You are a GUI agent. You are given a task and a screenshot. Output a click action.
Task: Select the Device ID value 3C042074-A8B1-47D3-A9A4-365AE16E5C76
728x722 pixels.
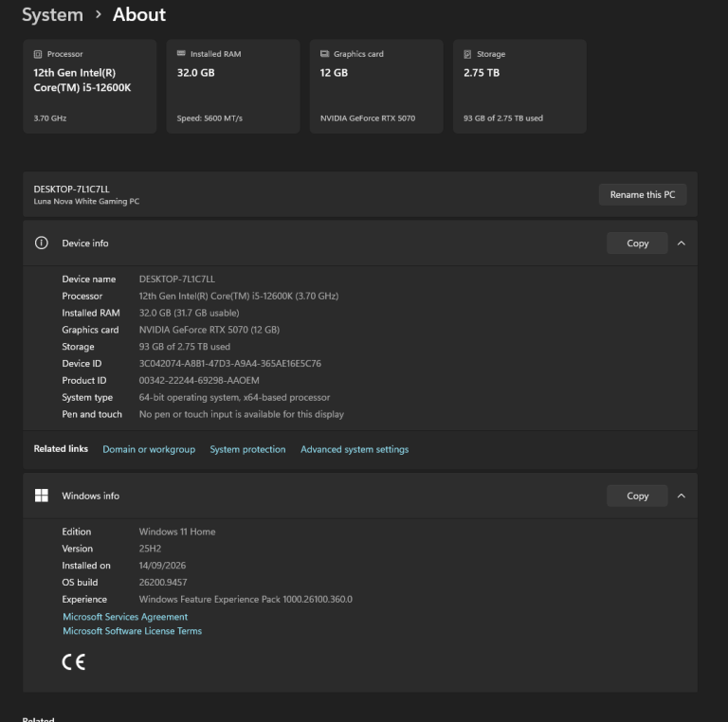(229, 363)
